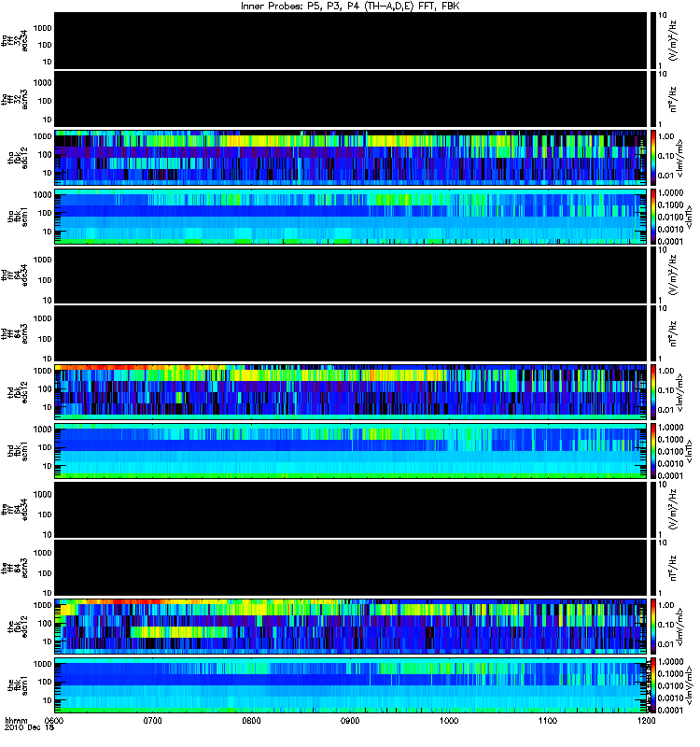
Task: Click the nT²/Hz unit label of tha scm3
Action: (674, 99)
